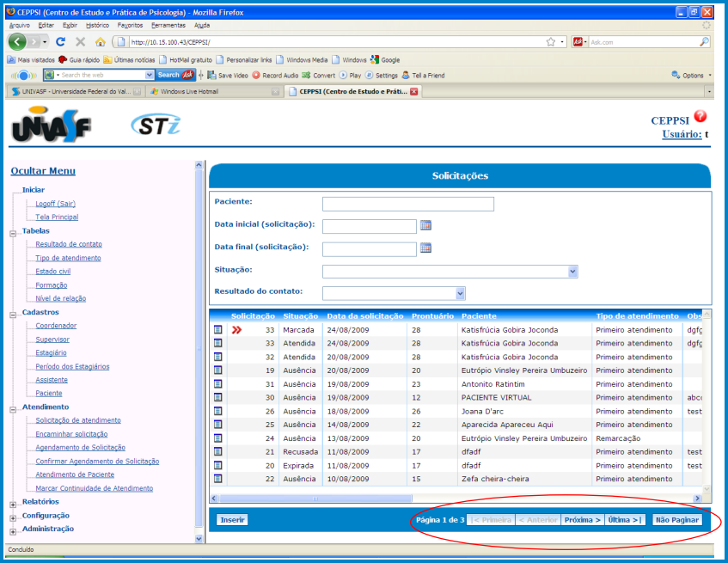The width and height of the screenshot is (728, 563).
Task: Open the Editar menu
Action: 46,26
